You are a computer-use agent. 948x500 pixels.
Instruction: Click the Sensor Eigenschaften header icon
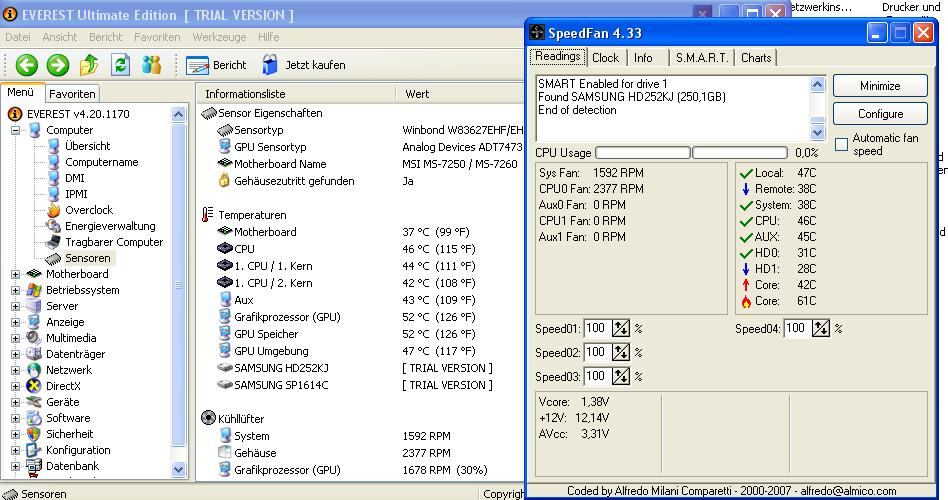tap(209, 113)
